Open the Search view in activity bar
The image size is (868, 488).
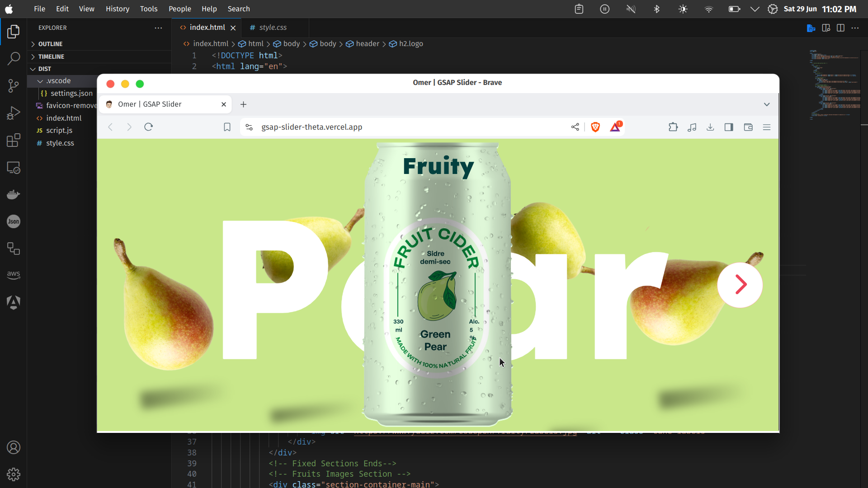[14, 58]
